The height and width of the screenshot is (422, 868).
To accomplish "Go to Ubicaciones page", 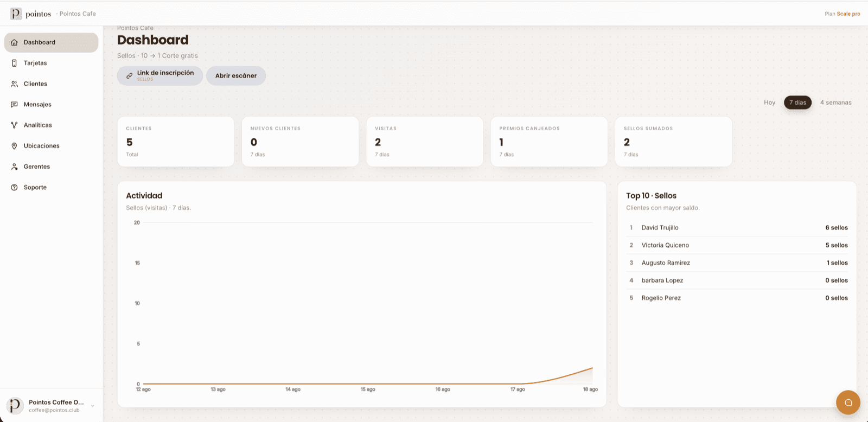I will (x=51, y=146).
